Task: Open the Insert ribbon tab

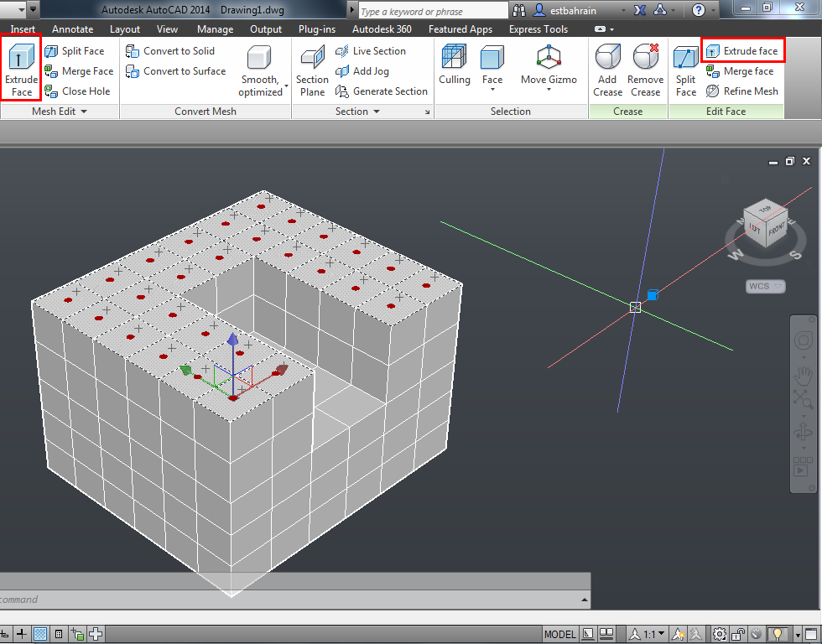Action: pyautogui.click(x=23, y=29)
